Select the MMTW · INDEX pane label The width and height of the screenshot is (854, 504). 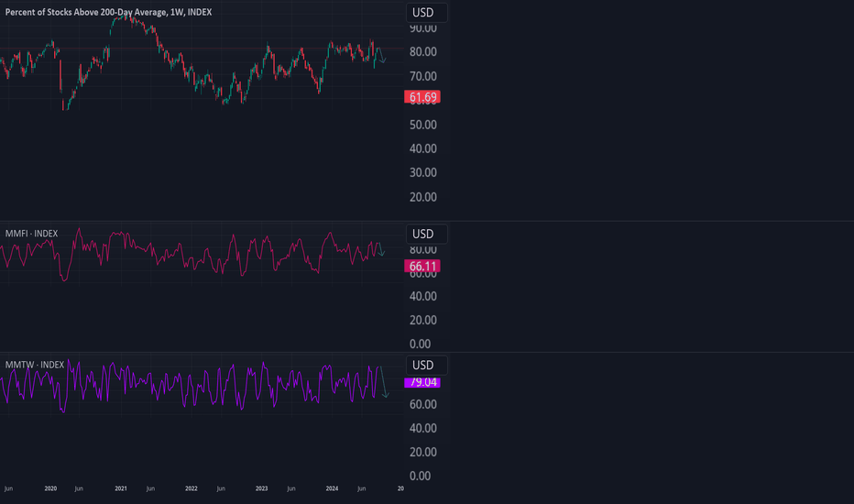pos(35,365)
